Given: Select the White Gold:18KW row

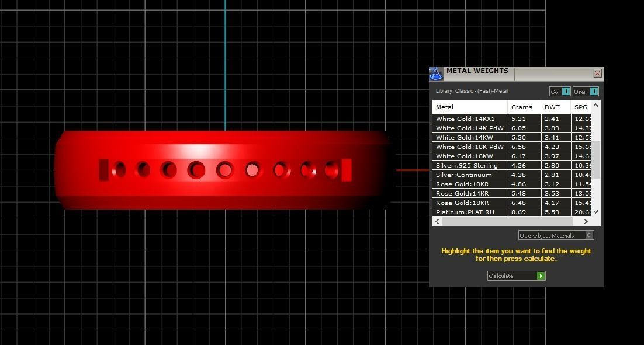Looking at the screenshot, I should click(512, 156).
